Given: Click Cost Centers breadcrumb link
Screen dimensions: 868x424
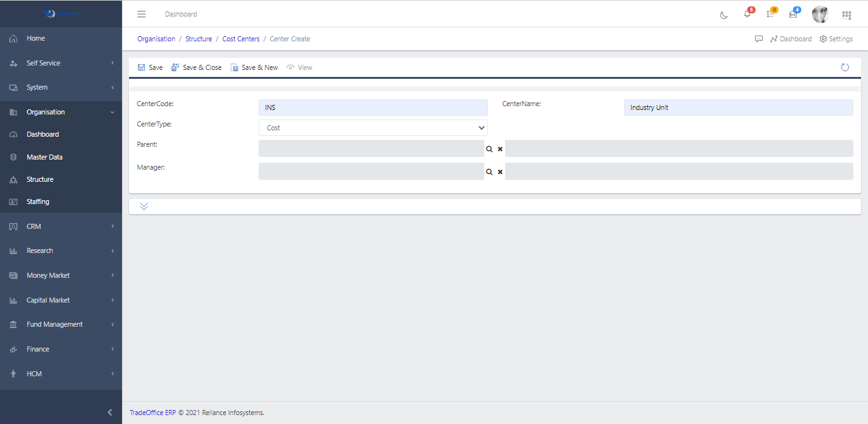Looking at the screenshot, I should click(241, 39).
